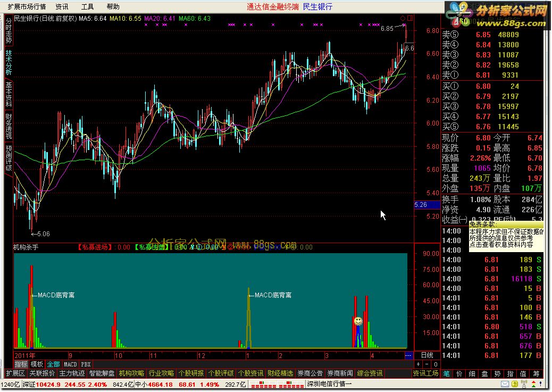The width and height of the screenshot is (552, 392).
Task: Open the 扩展市场行情 menu
Action: click(27, 6)
